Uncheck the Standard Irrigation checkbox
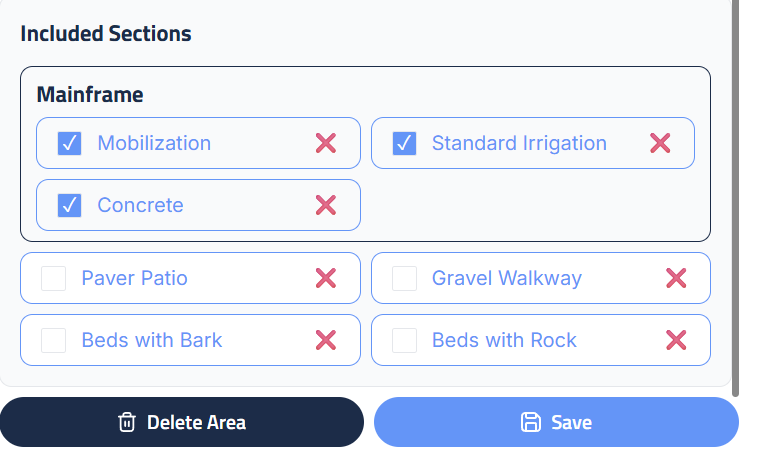Screen dimensions: 759x455 point(404,143)
